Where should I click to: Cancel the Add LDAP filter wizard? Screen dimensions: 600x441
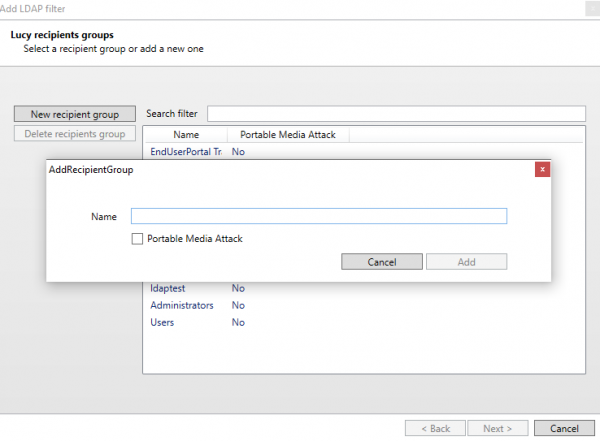(x=564, y=428)
